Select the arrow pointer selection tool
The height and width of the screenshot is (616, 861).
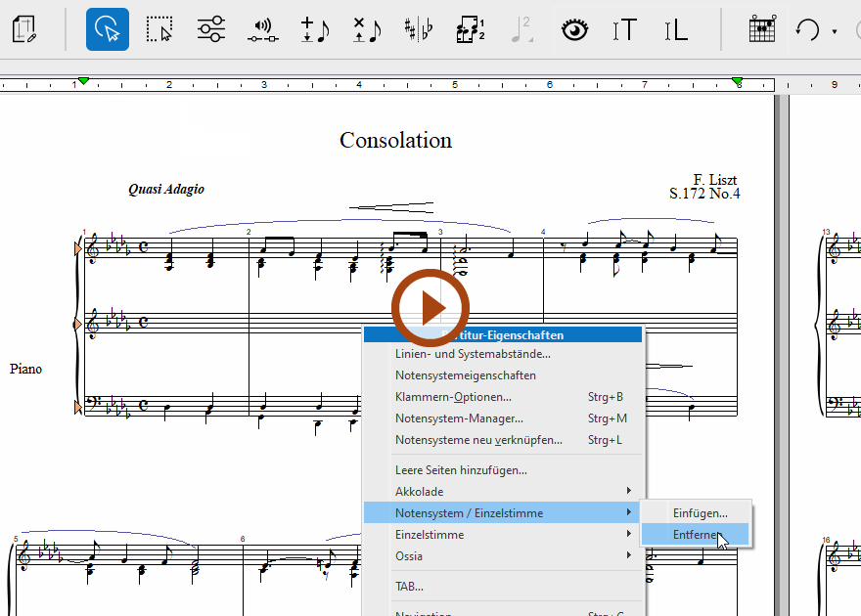pyautogui.click(x=108, y=29)
